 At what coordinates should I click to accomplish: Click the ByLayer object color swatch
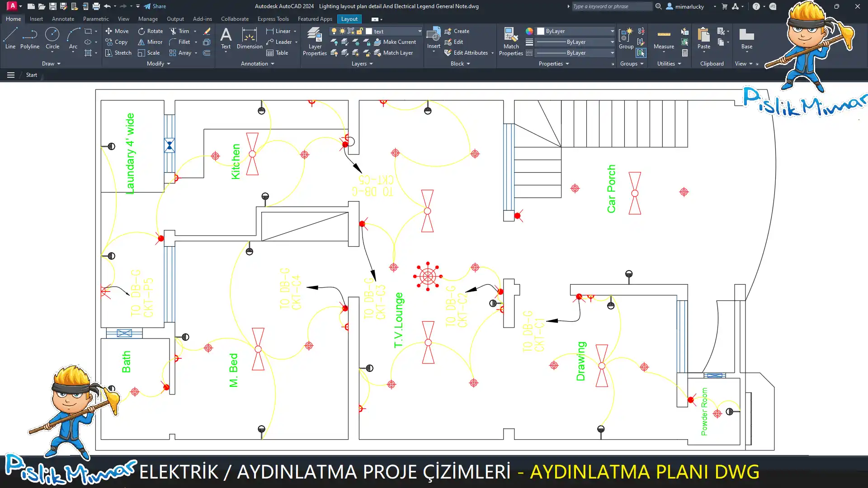[541, 31]
